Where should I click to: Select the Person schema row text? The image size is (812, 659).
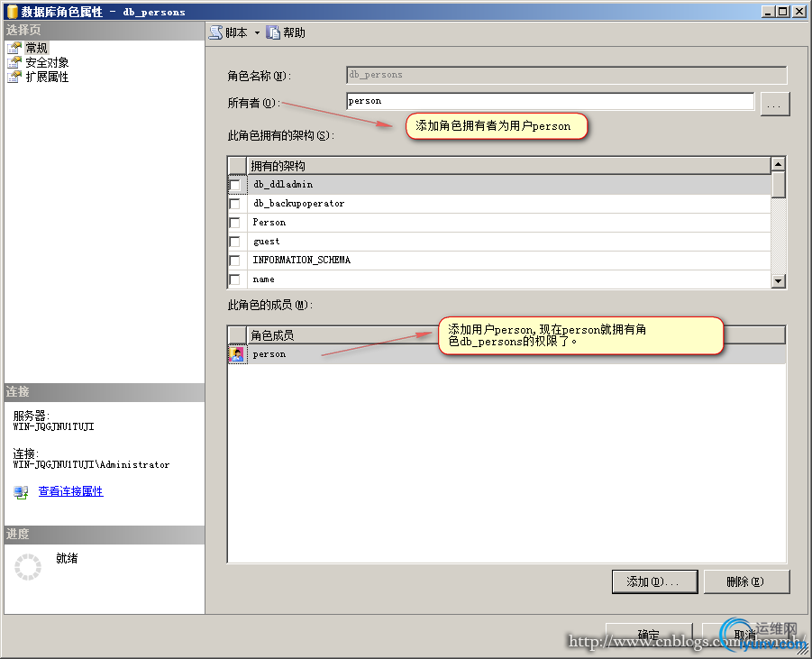coord(269,223)
